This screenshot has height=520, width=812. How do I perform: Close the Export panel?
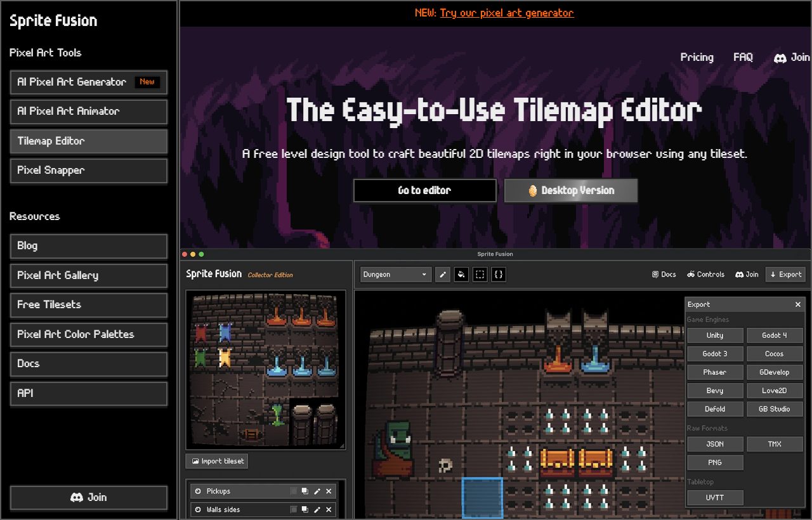(x=798, y=304)
